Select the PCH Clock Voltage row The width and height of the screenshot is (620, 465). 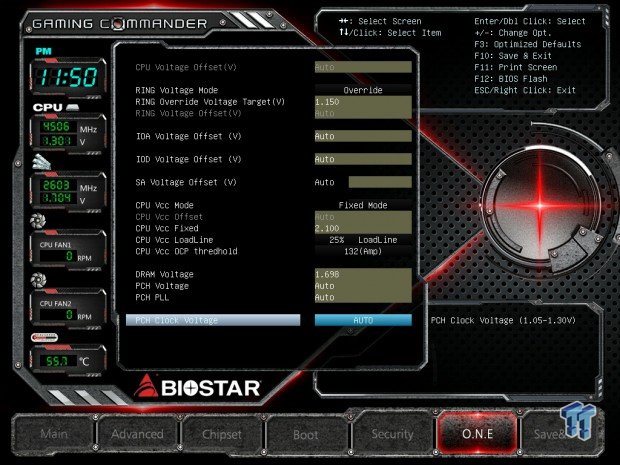[x=213, y=320]
